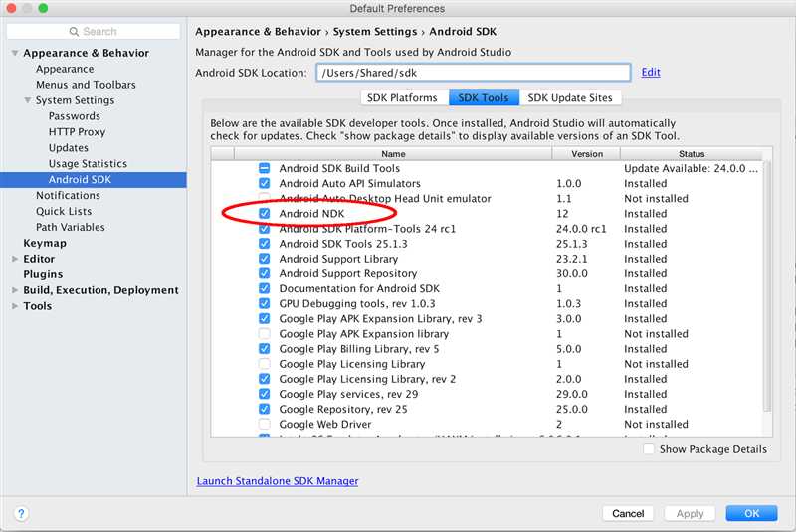Click the help question mark icon
The image size is (796, 532).
pyautogui.click(x=21, y=513)
